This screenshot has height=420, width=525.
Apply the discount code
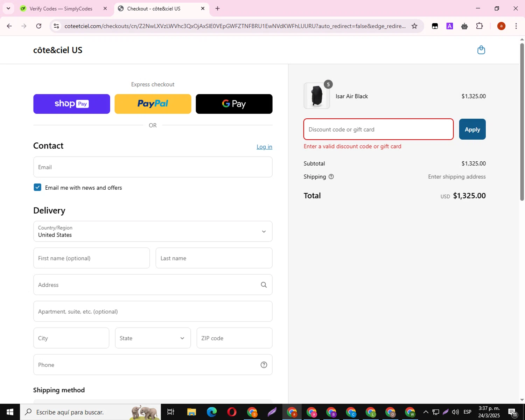tap(472, 129)
